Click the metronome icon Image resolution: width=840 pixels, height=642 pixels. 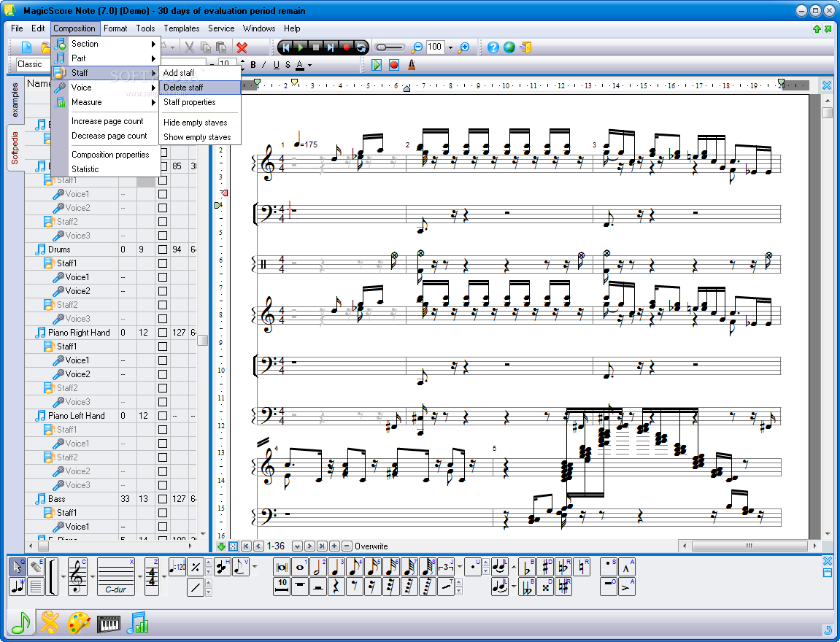412,65
